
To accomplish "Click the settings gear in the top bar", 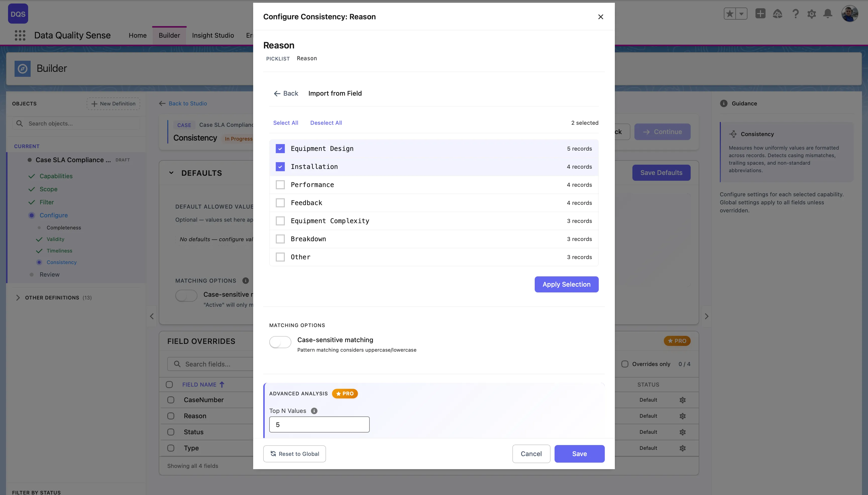I will pos(812,14).
